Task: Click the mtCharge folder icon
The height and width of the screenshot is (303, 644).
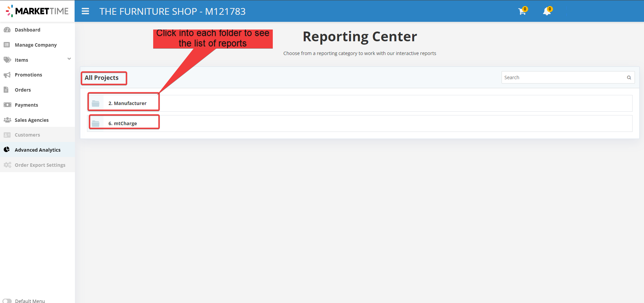Action: click(x=96, y=123)
